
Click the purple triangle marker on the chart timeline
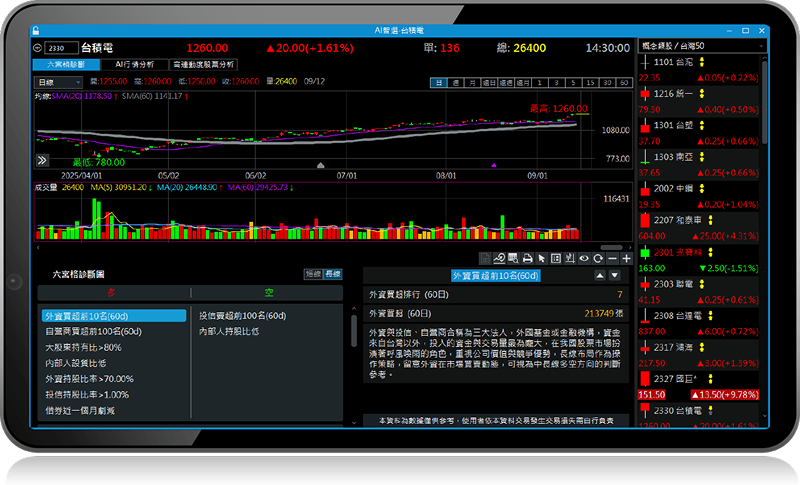494,165
